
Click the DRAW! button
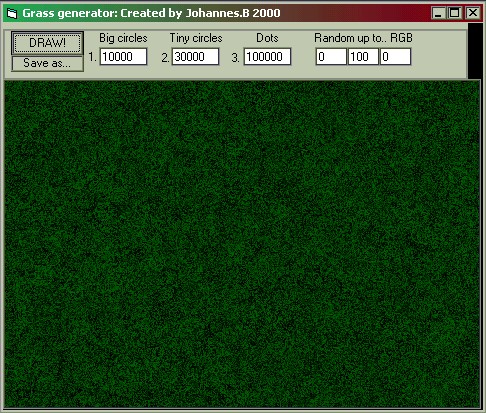click(x=47, y=43)
